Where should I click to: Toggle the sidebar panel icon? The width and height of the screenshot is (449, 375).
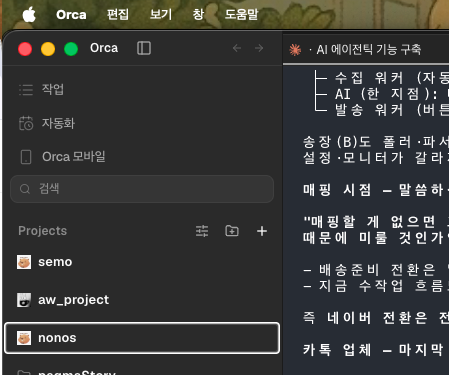click(x=144, y=48)
